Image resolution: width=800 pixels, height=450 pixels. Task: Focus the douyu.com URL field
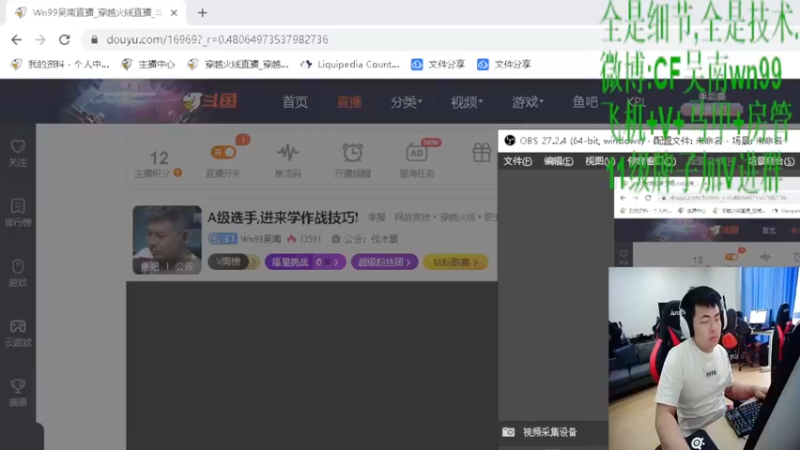[x=217, y=39]
